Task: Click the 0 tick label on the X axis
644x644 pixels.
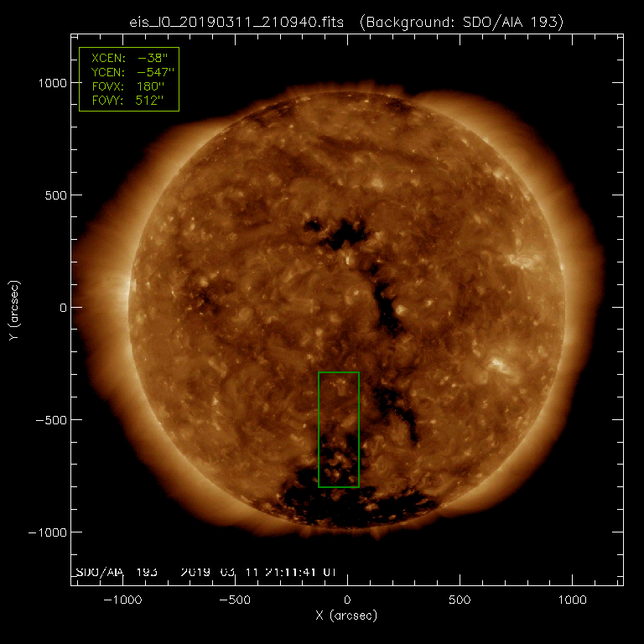Action: point(346,600)
